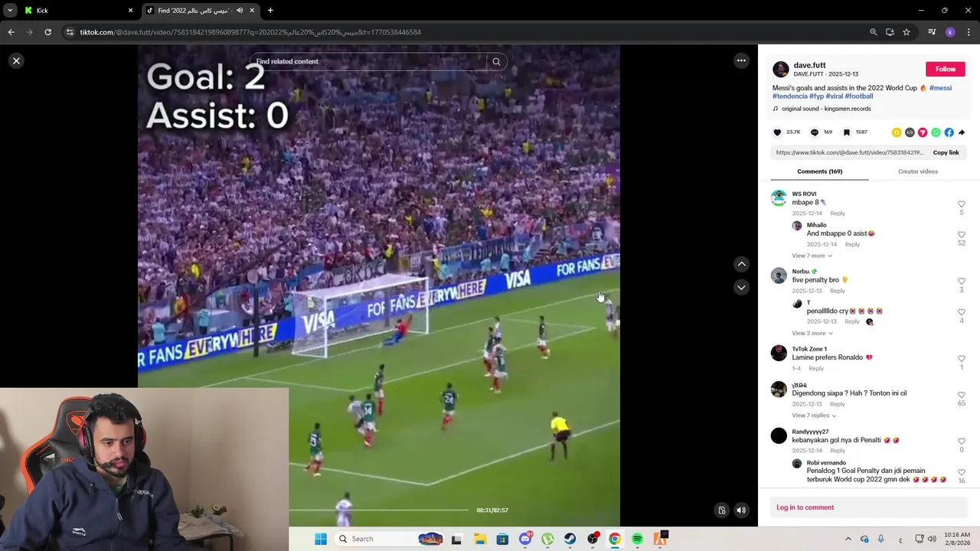Switch to the Kick browser tab

pos(78,10)
